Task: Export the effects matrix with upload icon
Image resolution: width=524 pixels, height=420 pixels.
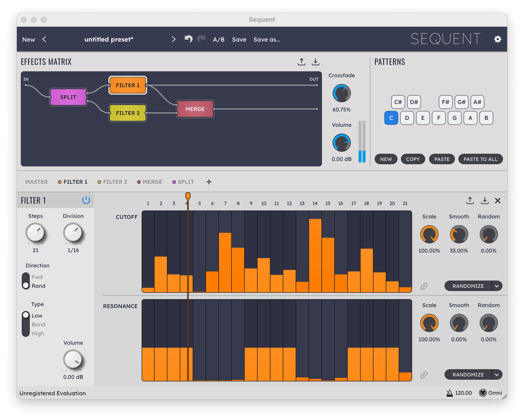Action: (301, 62)
